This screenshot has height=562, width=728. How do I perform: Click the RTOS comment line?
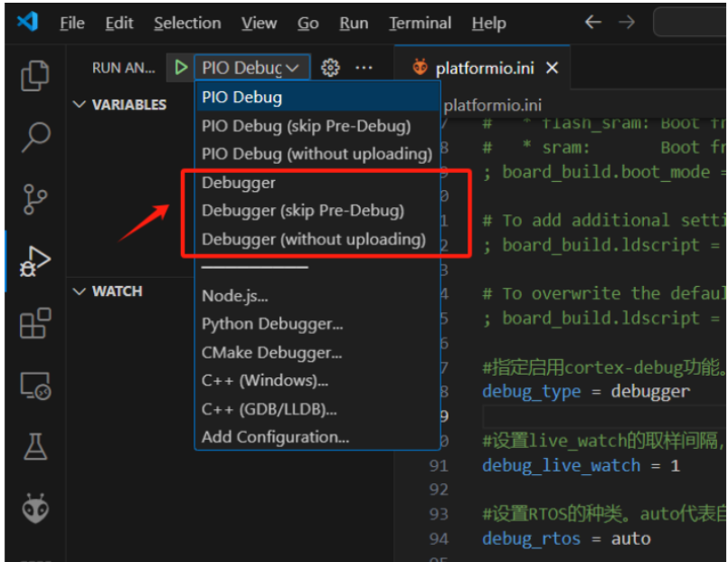coord(604,514)
